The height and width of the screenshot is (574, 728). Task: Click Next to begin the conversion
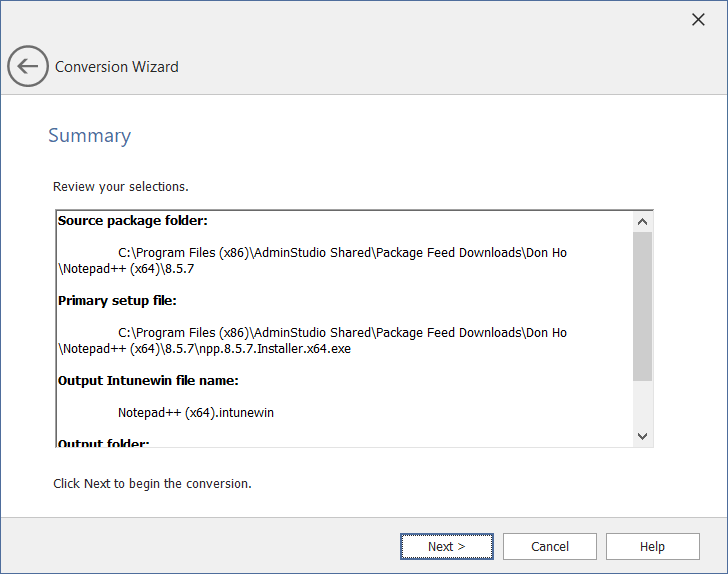coord(446,546)
